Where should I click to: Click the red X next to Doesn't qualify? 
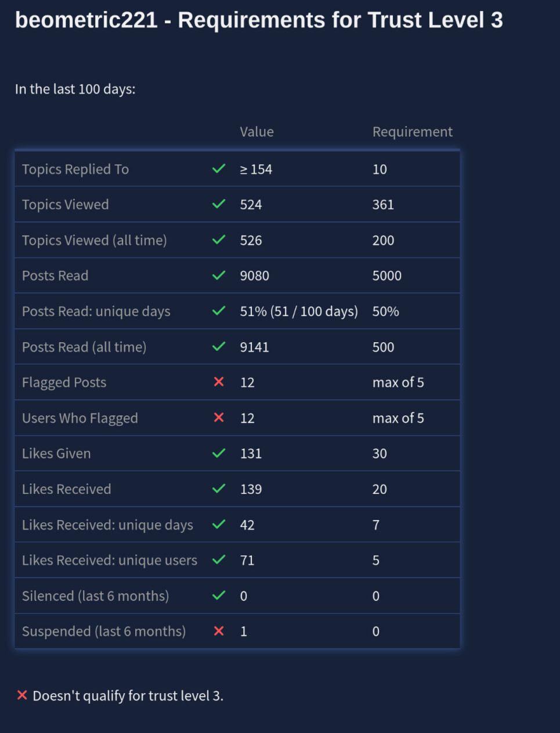pos(22,695)
